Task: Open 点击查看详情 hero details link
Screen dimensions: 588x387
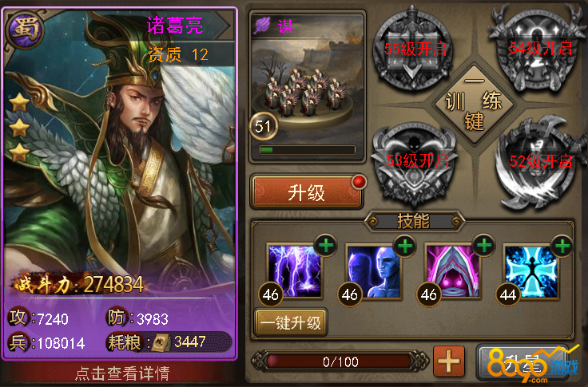Action: 122,373
